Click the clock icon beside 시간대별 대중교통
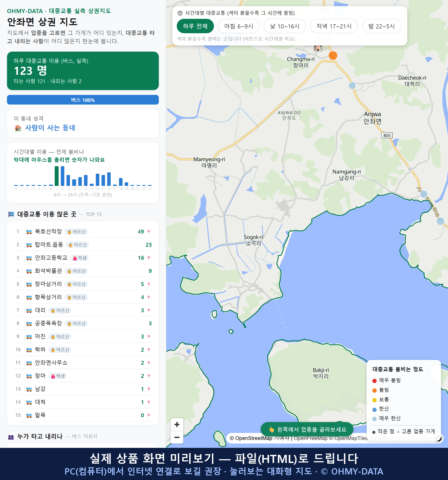 point(180,13)
